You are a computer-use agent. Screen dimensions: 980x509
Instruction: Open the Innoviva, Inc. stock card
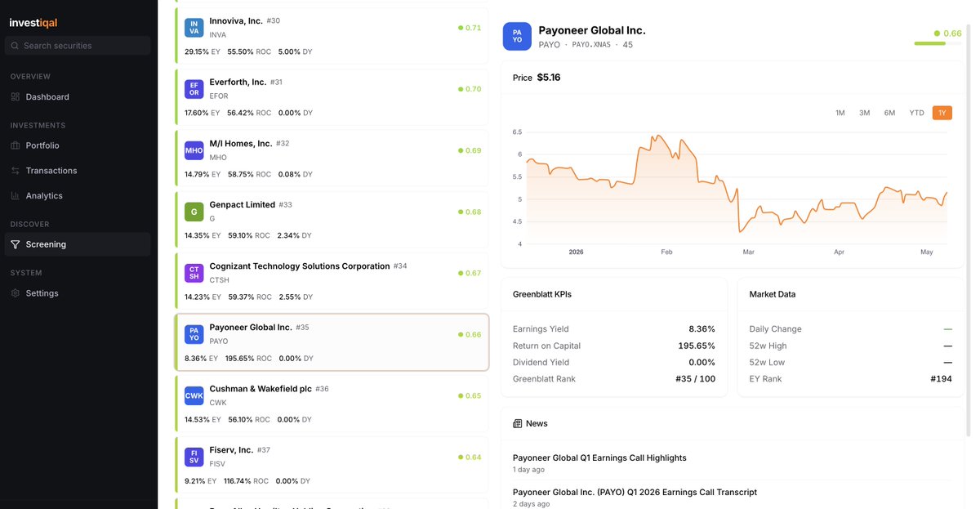(332, 35)
